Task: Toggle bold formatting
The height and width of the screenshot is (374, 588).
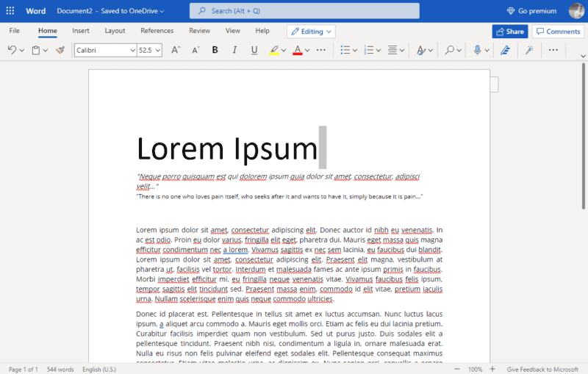Action: (215, 50)
